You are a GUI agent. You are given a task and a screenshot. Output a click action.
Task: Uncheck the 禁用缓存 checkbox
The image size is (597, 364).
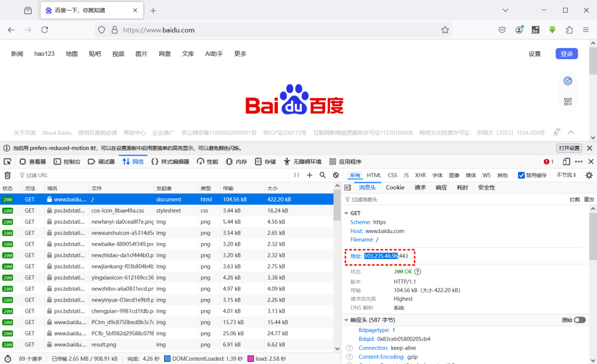521,175
